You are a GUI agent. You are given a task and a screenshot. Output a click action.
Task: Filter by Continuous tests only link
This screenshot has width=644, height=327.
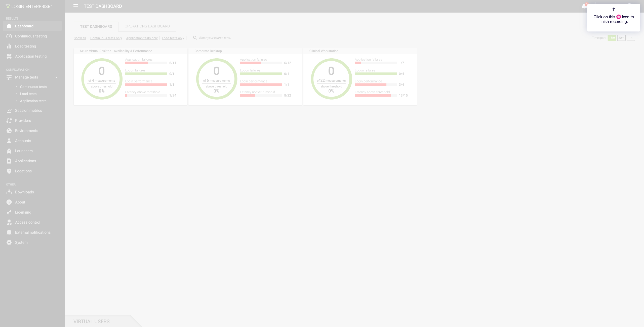coord(106,38)
